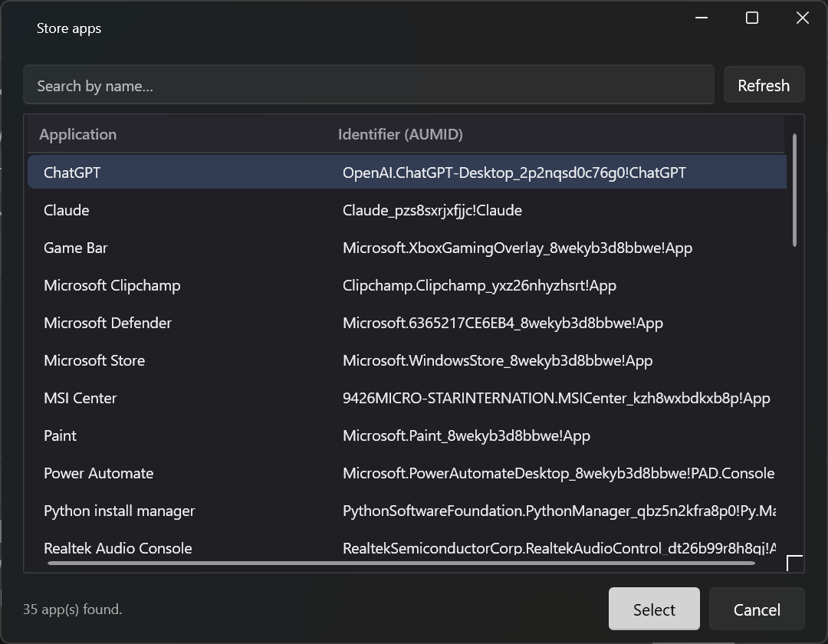Maximize the Store apps window
Screen dimensions: 828x644
(x=752, y=18)
